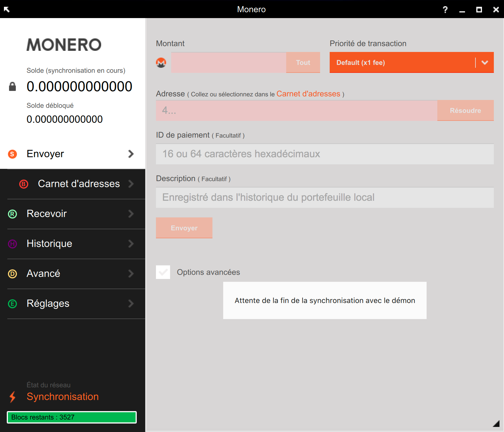The width and height of the screenshot is (504, 432).
Task: Click the window resize grip corner icon
Action: click(x=496, y=423)
